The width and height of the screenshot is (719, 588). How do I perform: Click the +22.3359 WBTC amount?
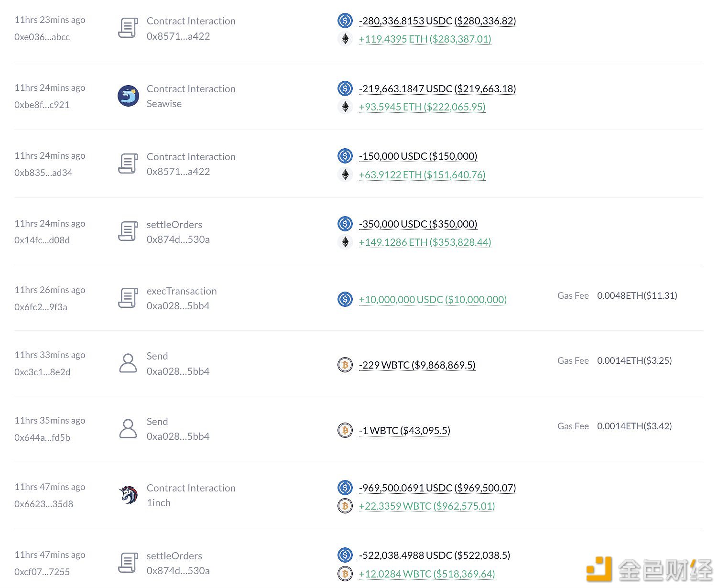(427, 506)
